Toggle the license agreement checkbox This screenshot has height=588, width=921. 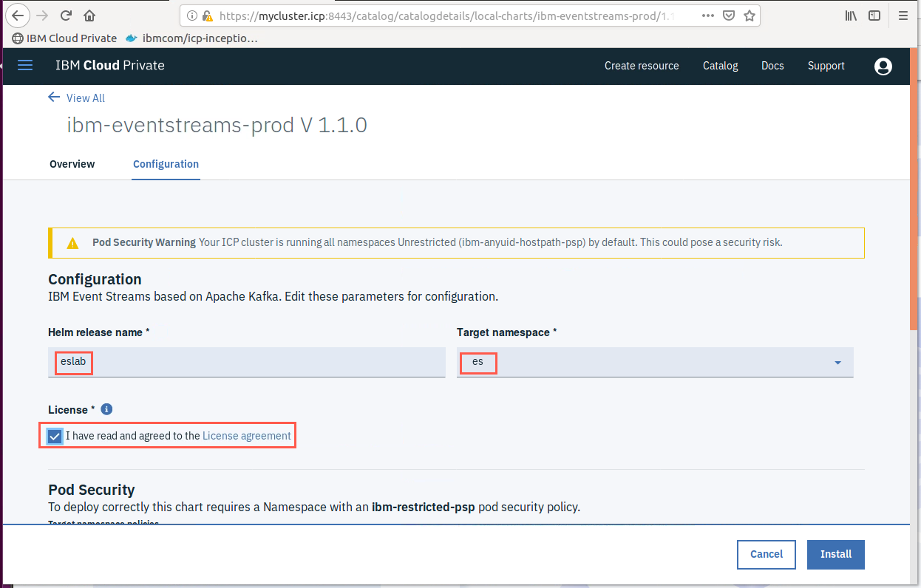pyautogui.click(x=55, y=436)
